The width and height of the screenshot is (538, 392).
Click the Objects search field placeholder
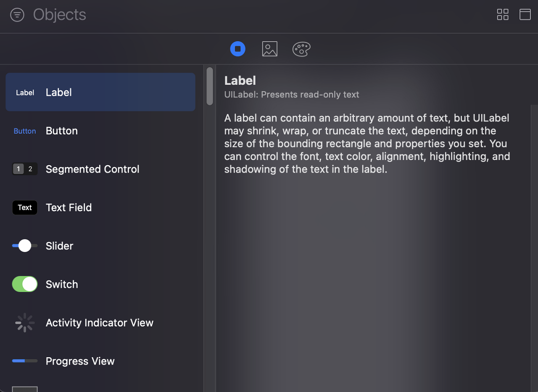pyautogui.click(x=60, y=15)
